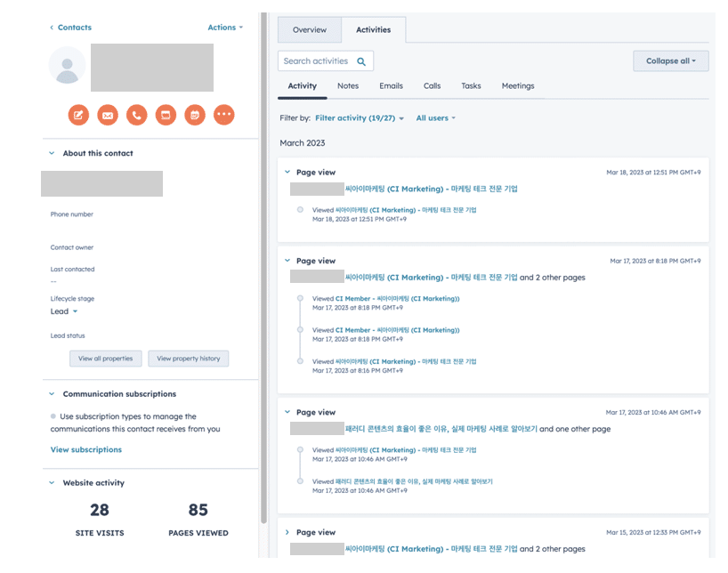
Task: Collapse the Mar 17 10:46 AM Page view card
Action: tap(287, 412)
